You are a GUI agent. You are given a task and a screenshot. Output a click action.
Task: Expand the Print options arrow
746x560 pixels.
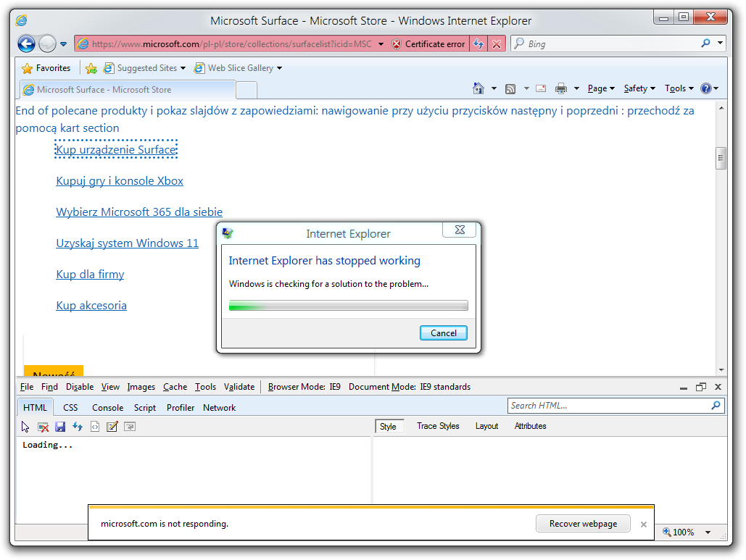[x=576, y=88]
